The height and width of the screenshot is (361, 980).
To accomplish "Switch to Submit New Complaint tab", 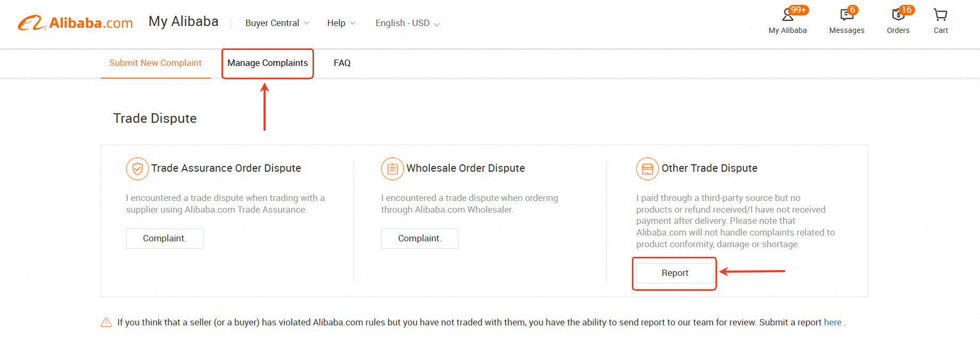I will 155,63.
